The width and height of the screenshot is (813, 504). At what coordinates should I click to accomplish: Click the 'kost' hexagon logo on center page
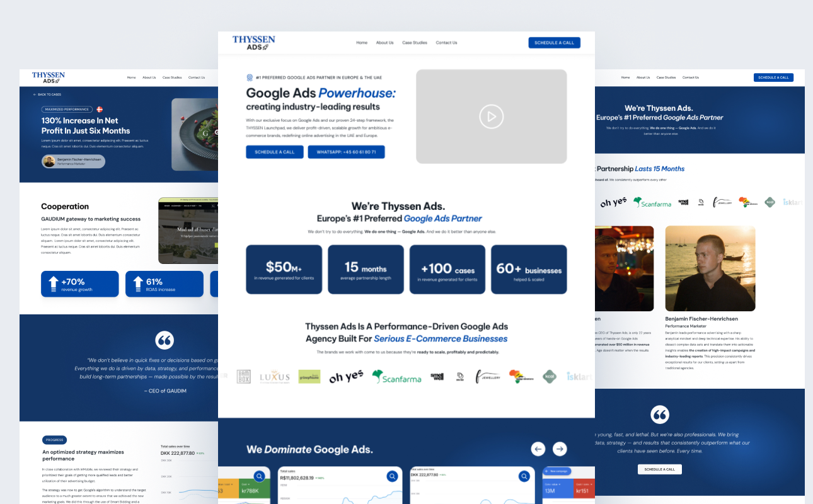pos(550,377)
